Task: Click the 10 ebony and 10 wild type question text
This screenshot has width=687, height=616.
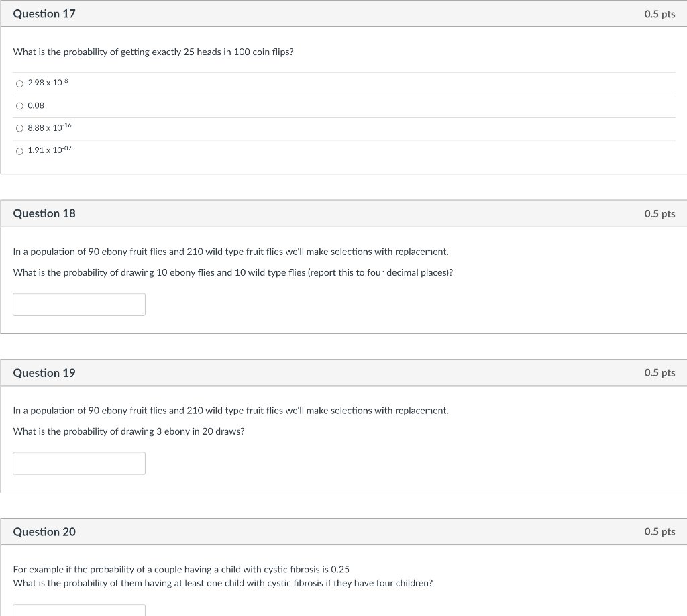Action: tap(233, 272)
